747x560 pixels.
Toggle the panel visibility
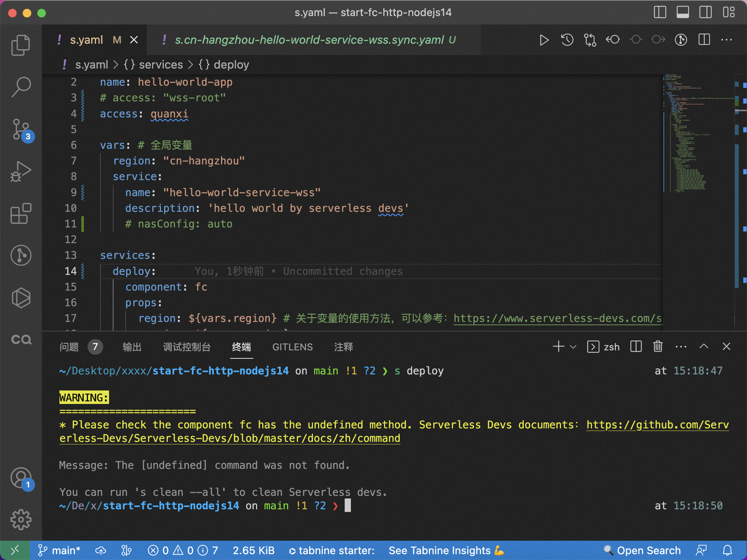pyautogui.click(x=683, y=12)
